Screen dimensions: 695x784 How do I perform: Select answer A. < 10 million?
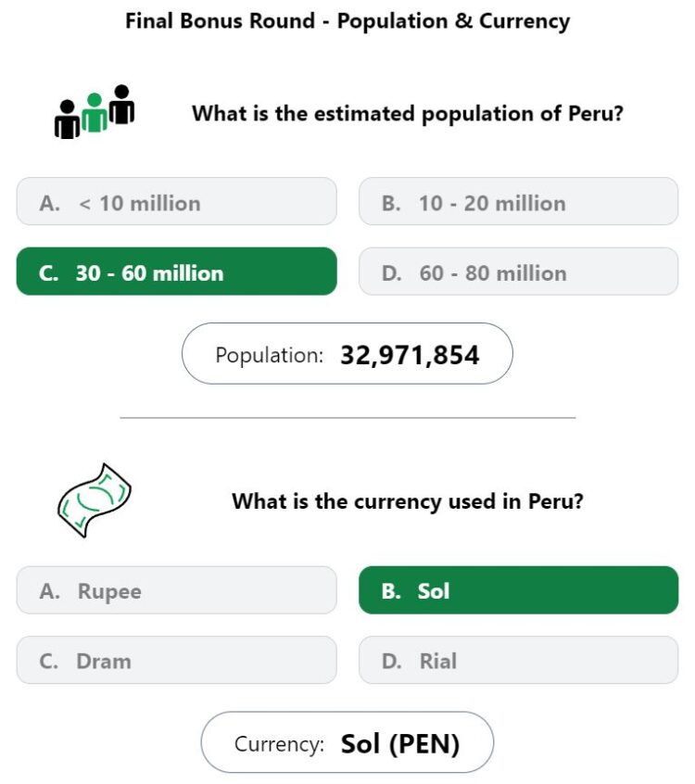tap(176, 201)
